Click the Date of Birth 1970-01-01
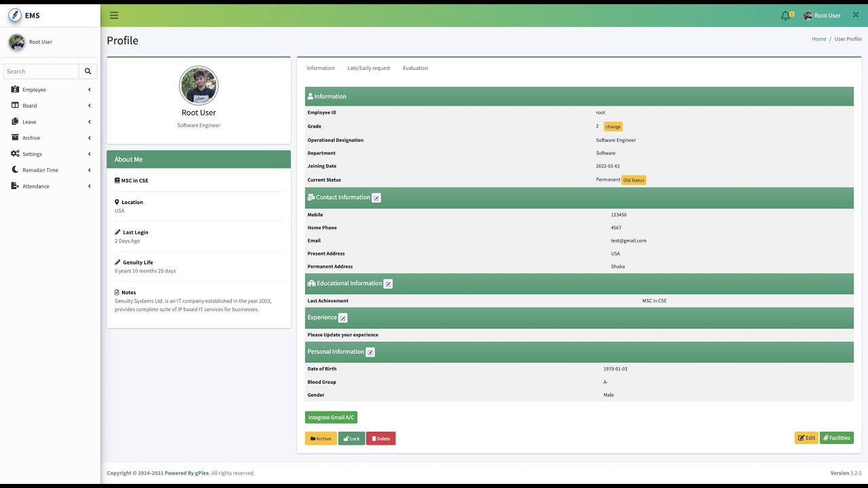The width and height of the screenshot is (868, 488). (615, 369)
